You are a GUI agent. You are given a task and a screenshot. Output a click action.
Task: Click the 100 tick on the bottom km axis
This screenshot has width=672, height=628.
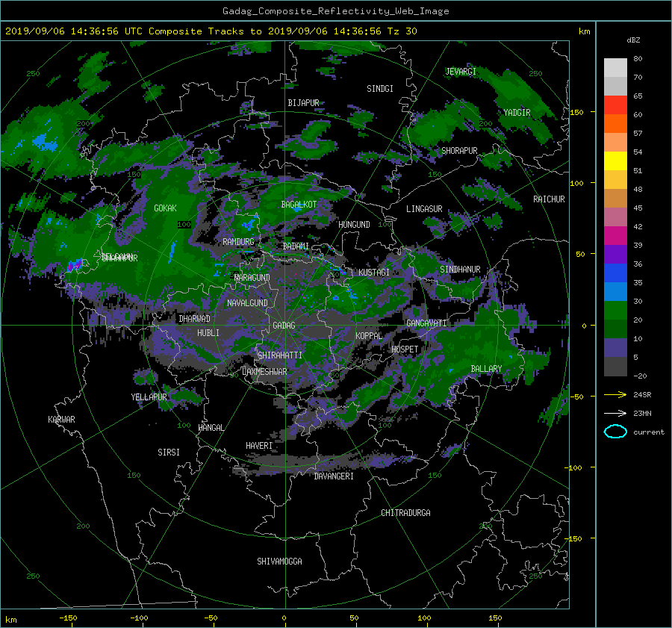(x=424, y=618)
